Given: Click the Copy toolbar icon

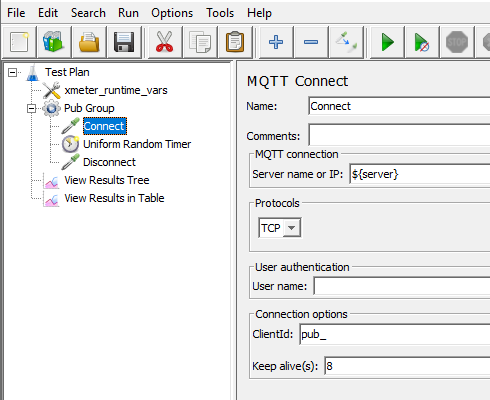Looking at the screenshot, I should [x=200, y=42].
